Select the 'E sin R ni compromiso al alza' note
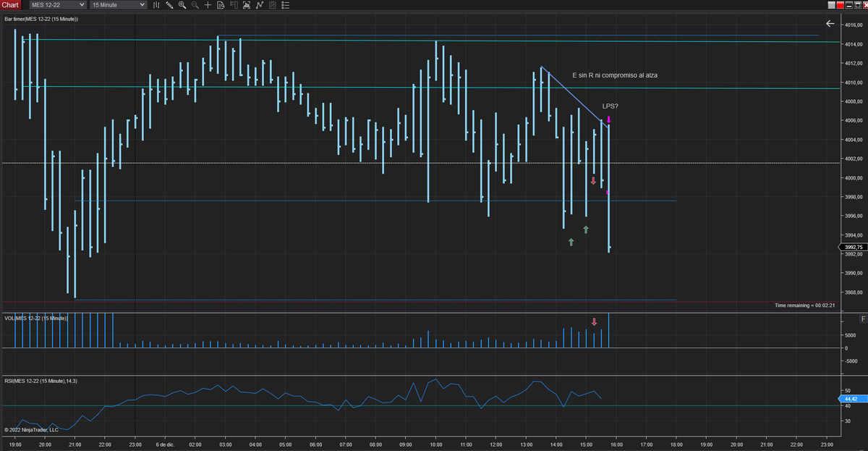 615,75
